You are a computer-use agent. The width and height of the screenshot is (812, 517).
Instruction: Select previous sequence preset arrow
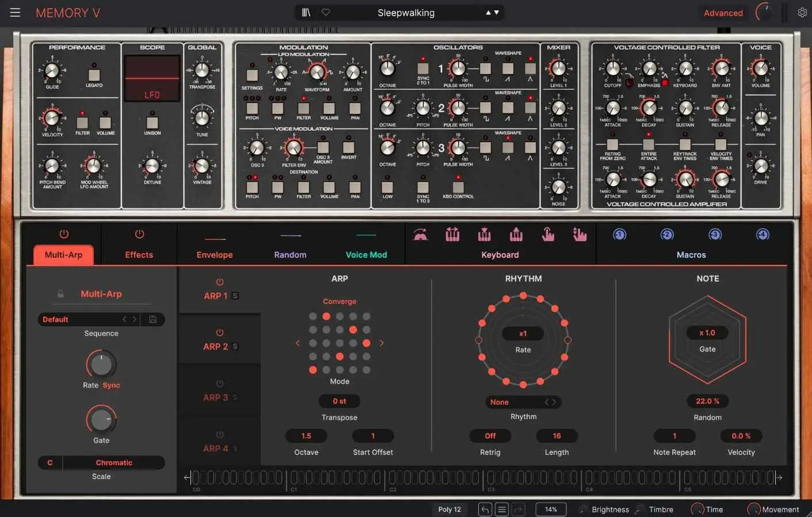point(124,319)
